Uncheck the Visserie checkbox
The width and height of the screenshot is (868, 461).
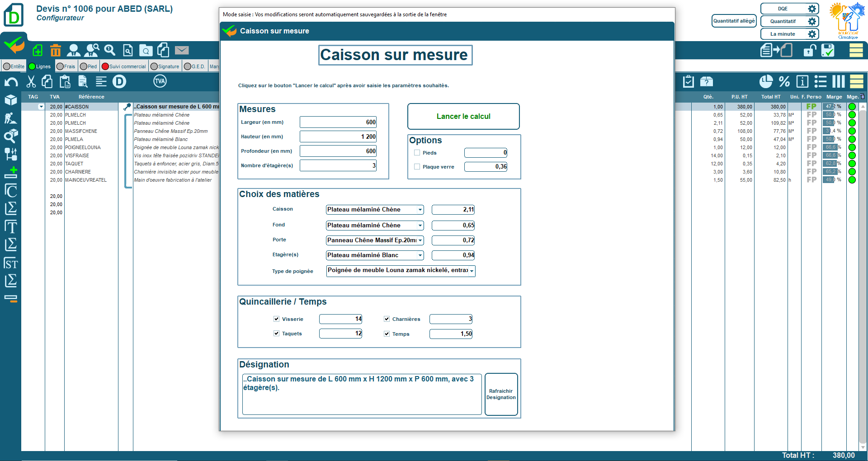click(x=276, y=319)
